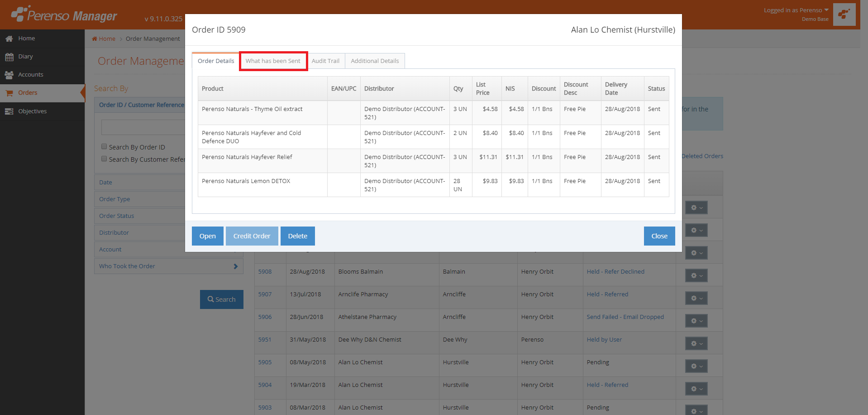This screenshot has width=868, height=415.
Task: Open the Diary calendar icon in sidebar
Action: 9,57
